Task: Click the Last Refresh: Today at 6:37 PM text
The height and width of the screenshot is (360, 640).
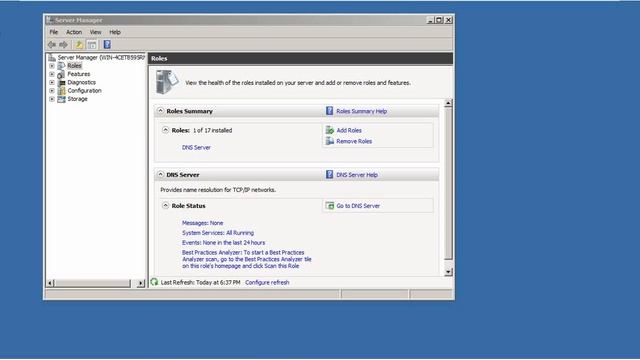Action: [200, 282]
